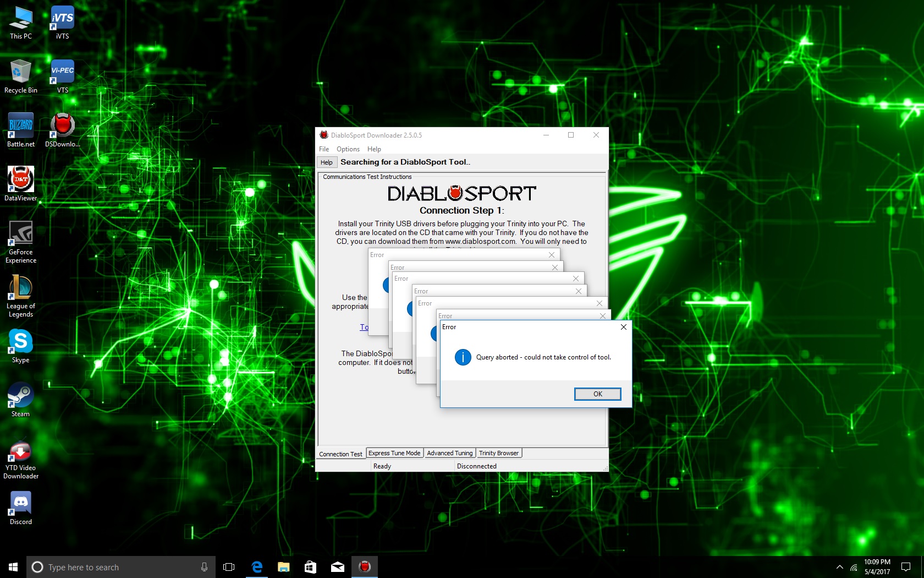Click OK on the Query aborted error
Viewport: 924px width, 578px height.
pyautogui.click(x=598, y=394)
